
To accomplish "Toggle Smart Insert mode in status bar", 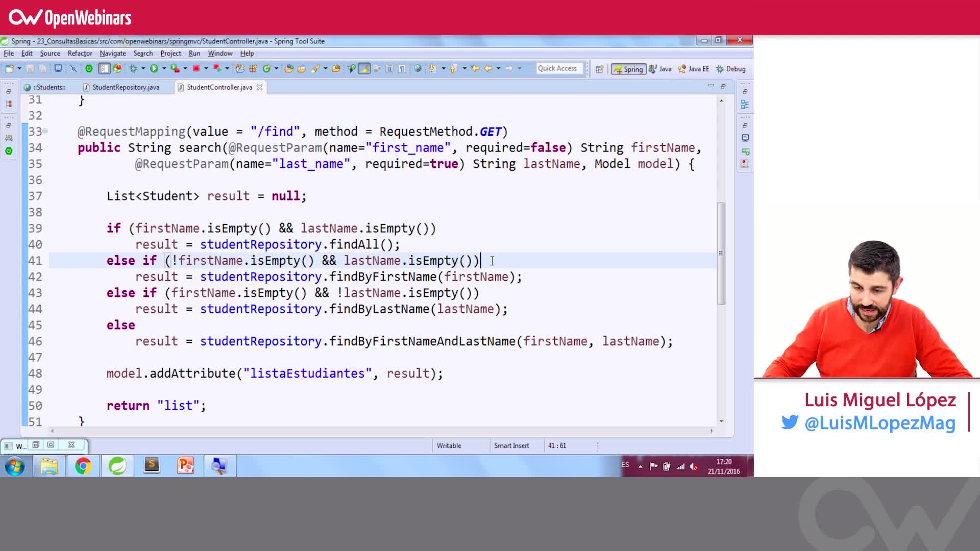I will pyautogui.click(x=511, y=445).
